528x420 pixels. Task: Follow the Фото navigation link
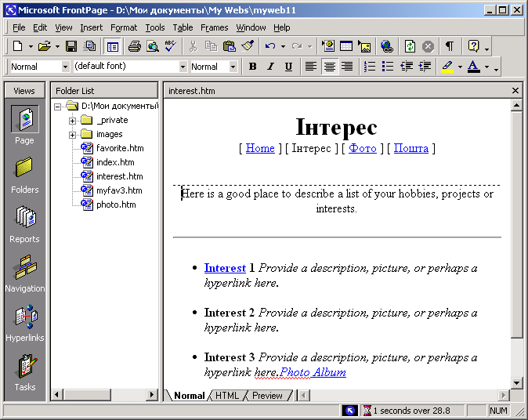363,148
